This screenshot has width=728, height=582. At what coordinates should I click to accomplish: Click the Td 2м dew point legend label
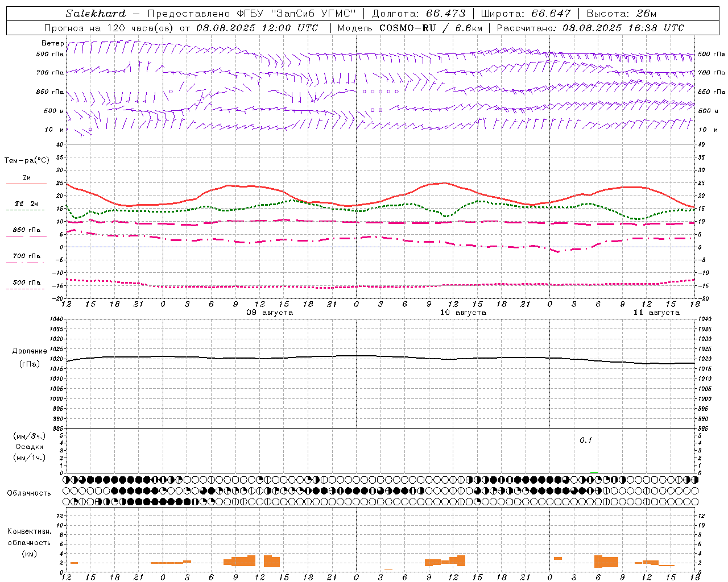(x=26, y=203)
